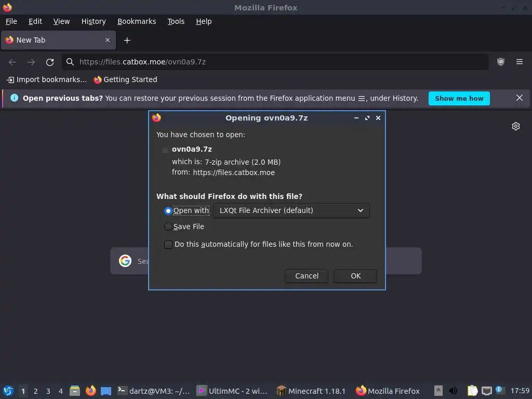Viewport: 532px width, 399px height.
Task: Close the Opening ovn0a9.7z dialog
Action: coord(378,118)
